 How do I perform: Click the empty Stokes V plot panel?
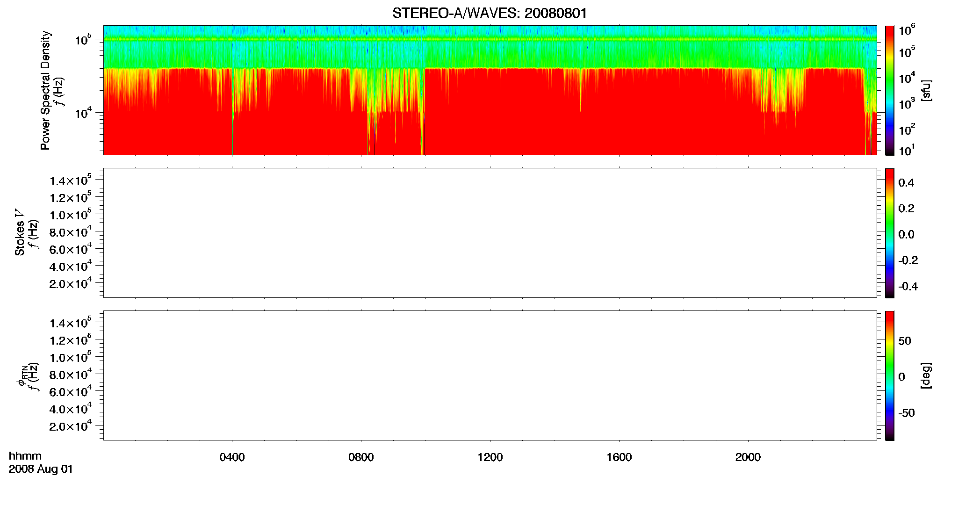(x=490, y=233)
